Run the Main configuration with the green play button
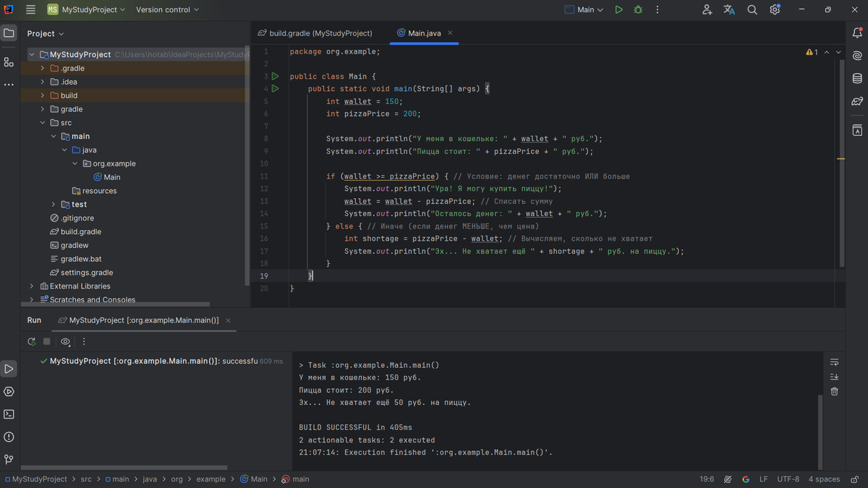This screenshot has width=868, height=488. [618, 9]
